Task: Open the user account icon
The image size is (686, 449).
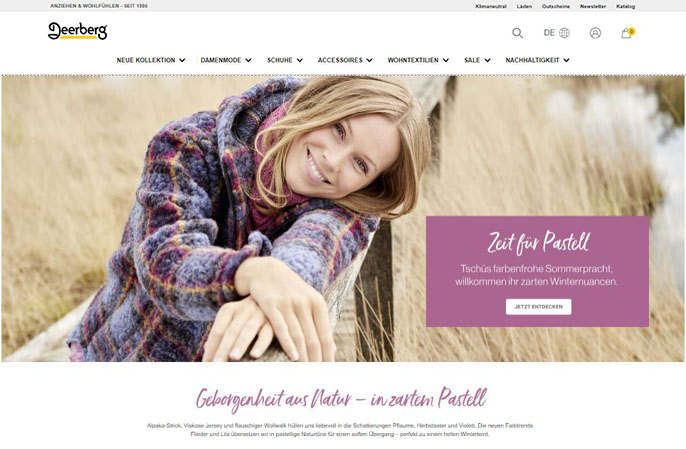Action: (x=595, y=33)
